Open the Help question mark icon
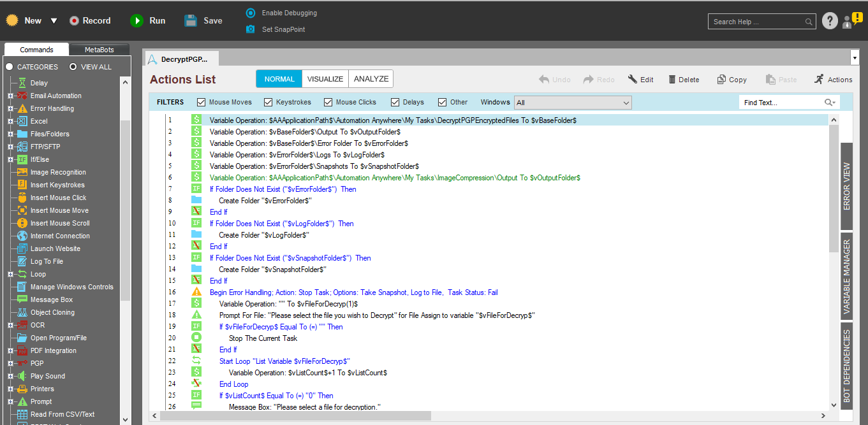Viewport: 868px width, 425px height. [x=829, y=21]
